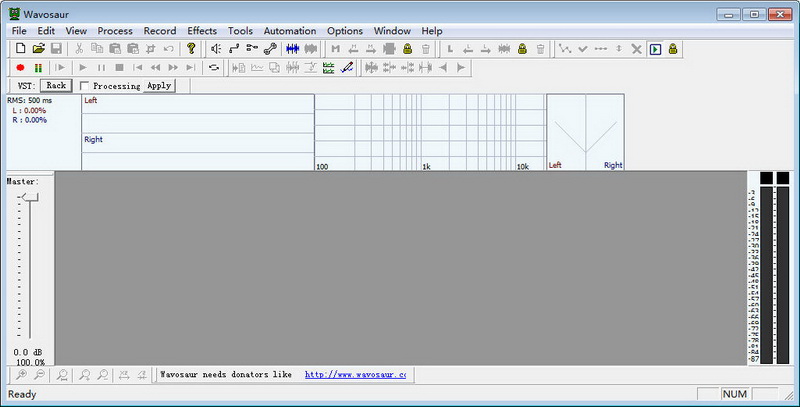Click the monitor input level bars icon

click(x=38, y=67)
